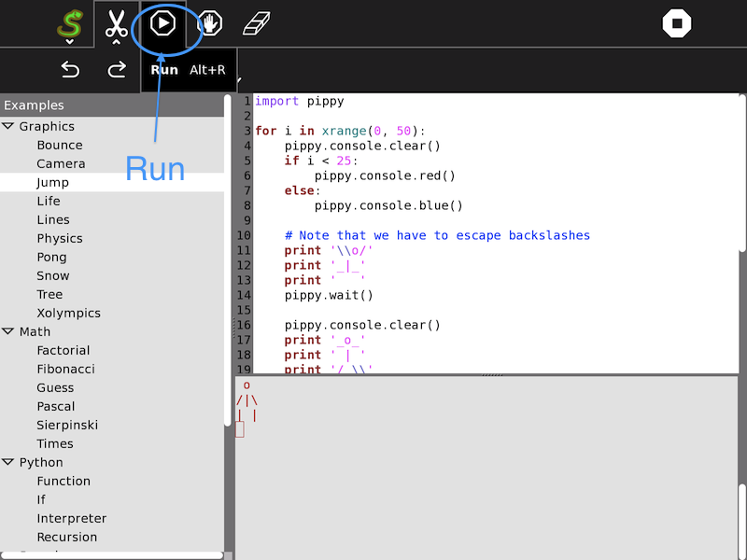This screenshot has width=747, height=560.
Task: Clear output with the eraser icon
Action: pos(256,23)
